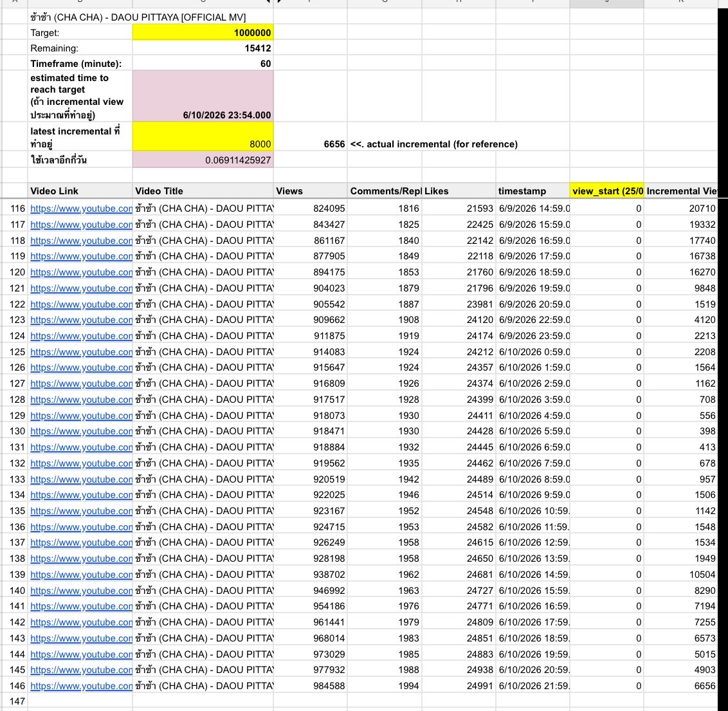Click timestamp 6/10/2026 0:59

[x=533, y=351]
